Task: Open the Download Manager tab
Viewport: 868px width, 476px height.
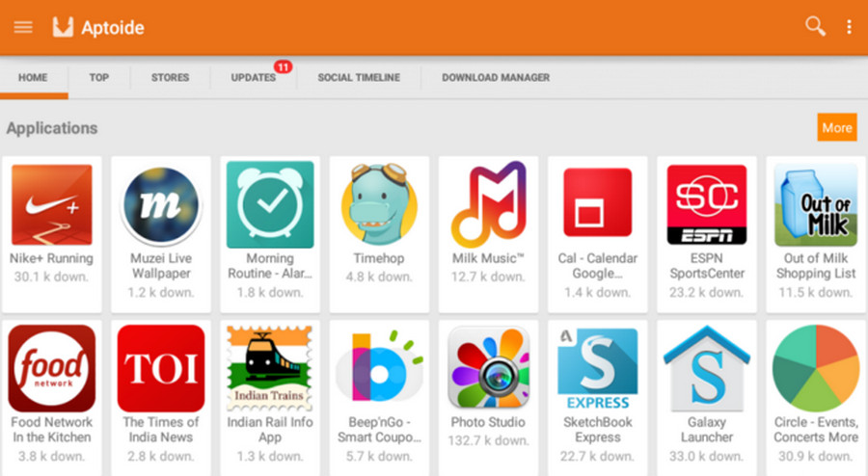Action: [x=496, y=77]
